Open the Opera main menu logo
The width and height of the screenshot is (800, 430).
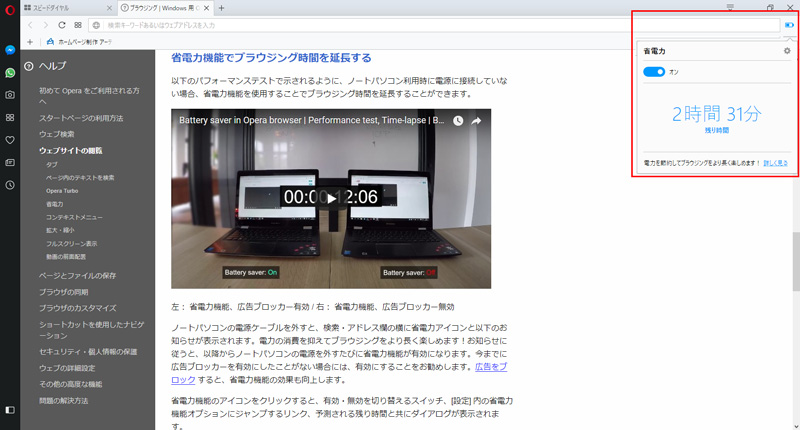10,9
